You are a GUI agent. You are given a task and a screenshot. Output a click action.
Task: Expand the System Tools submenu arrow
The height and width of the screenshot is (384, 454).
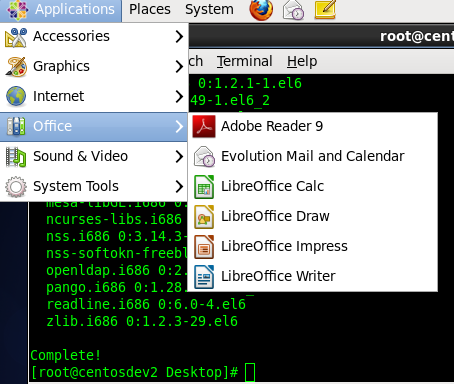point(179,186)
